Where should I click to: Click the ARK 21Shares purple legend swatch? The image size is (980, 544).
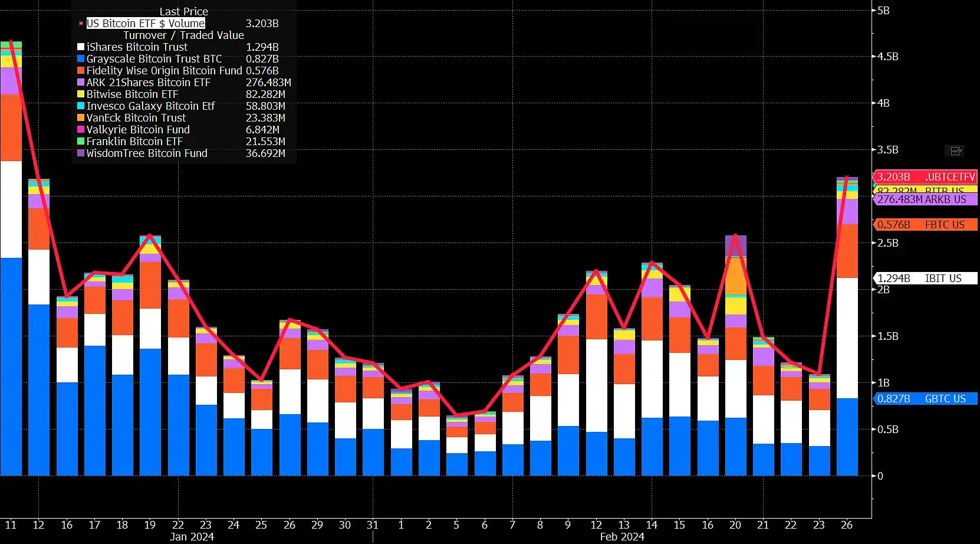coord(81,83)
